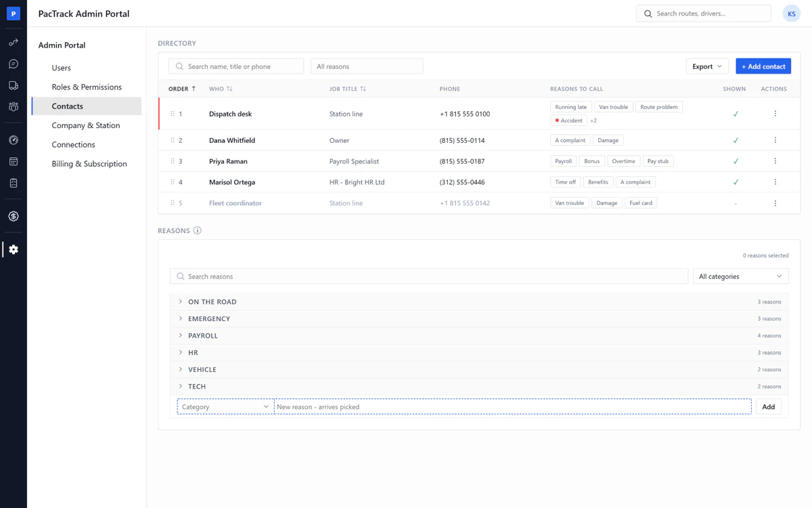Click the Running late tag
This screenshot has height=508, width=812.
(x=571, y=107)
